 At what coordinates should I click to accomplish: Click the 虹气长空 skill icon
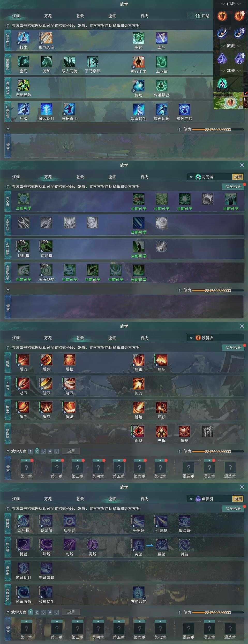(x=47, y=38)
